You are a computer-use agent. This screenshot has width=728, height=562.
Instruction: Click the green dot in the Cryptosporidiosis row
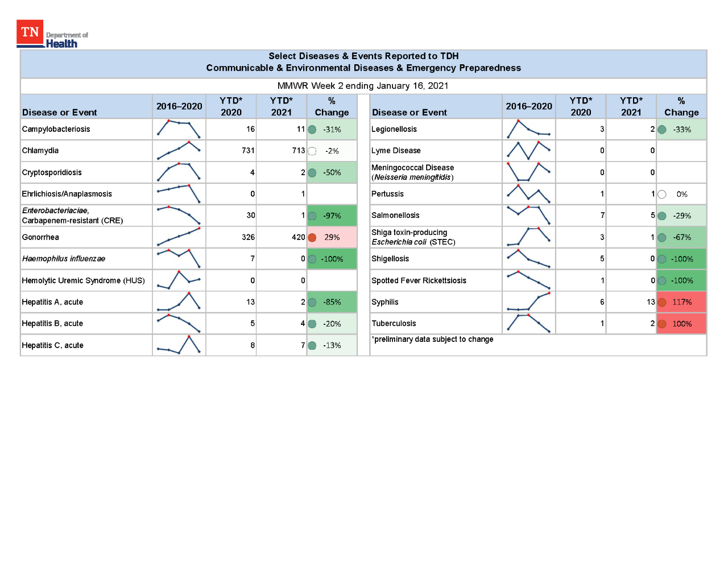(312, 173)
